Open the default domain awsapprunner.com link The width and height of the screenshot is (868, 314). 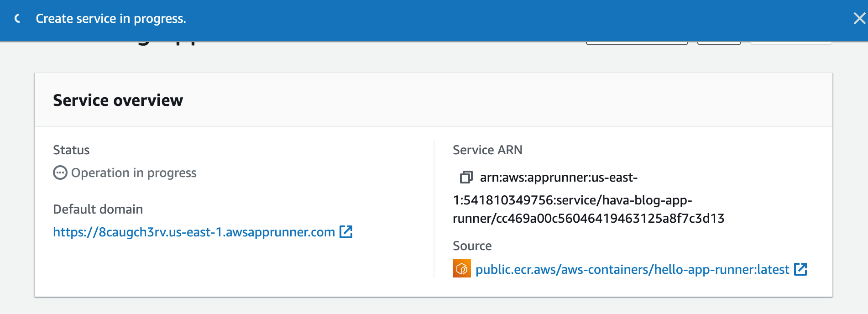point(194,232)
